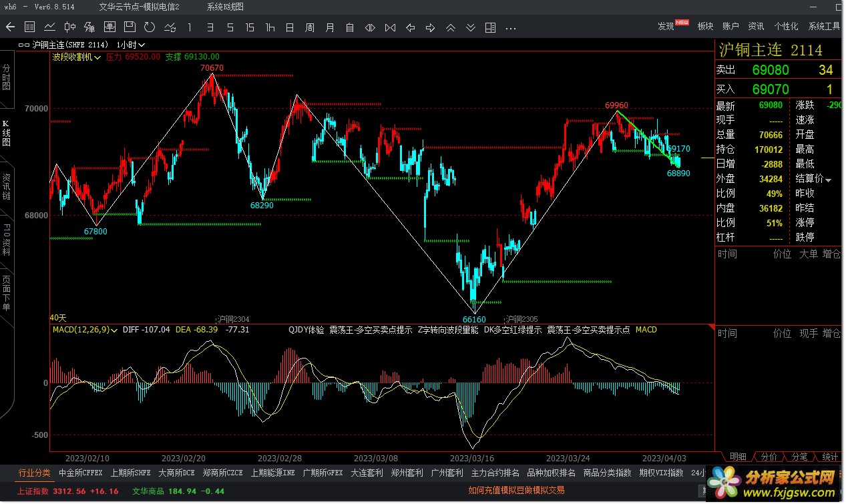Select 大商所DCE bottom tab
846x504 pixels.
tap(176, 473)
